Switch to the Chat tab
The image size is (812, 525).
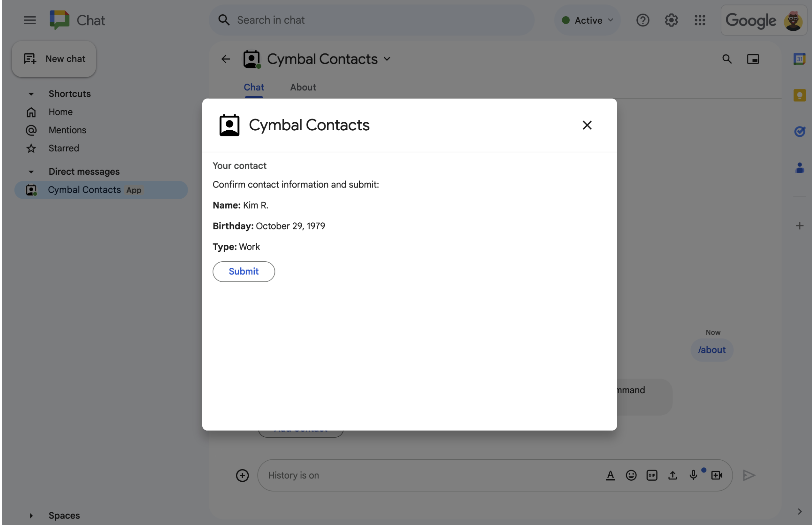(x=253, y=88)
